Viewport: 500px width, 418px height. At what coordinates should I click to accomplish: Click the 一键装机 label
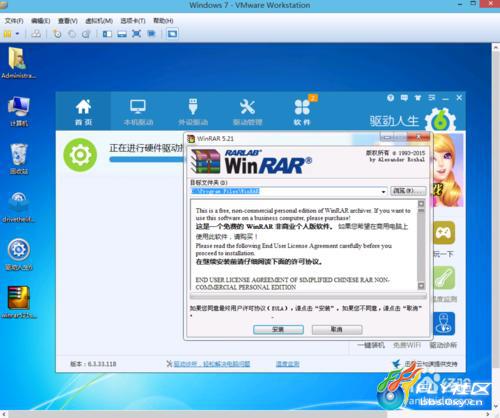[x=371, y=345]
